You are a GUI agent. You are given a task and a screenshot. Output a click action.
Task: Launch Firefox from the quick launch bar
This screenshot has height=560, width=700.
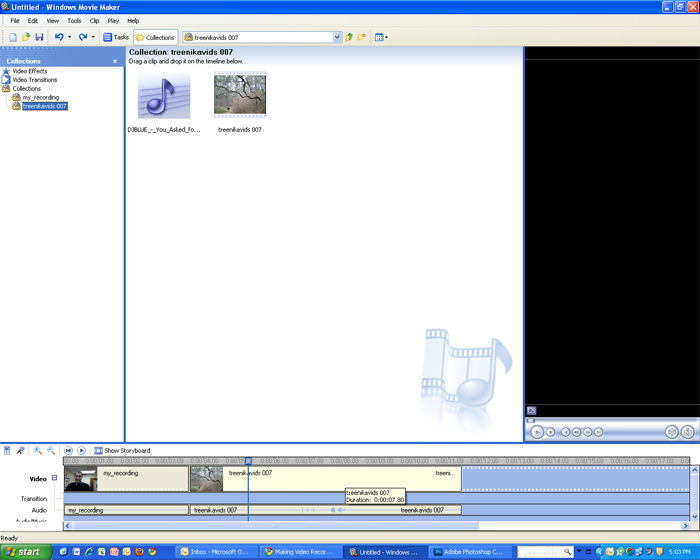coord(139,552)
